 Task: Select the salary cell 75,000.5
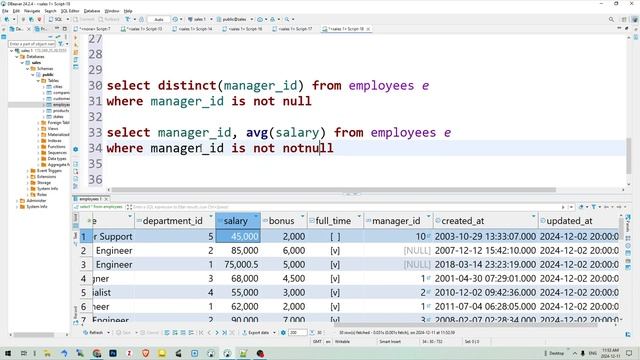tap(238, 264)
